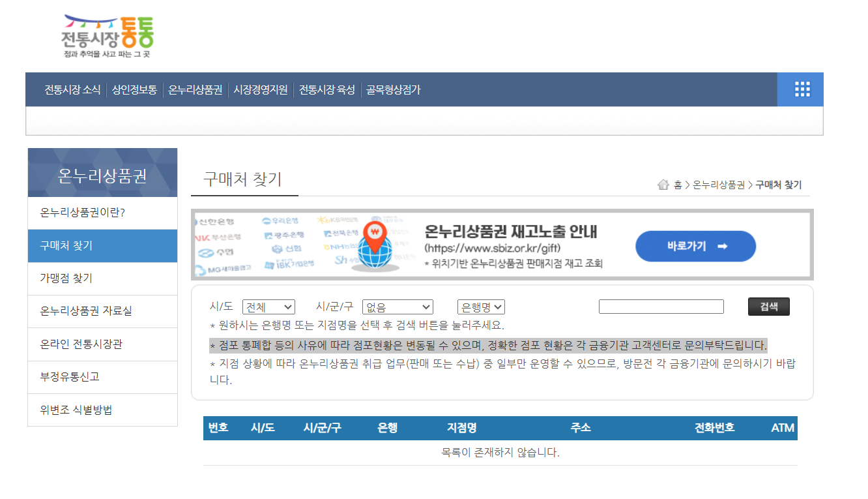Click the 전통시장 통통 site logo
The width and height of the screenshot is (868, 499).
[x=108, y=37]
